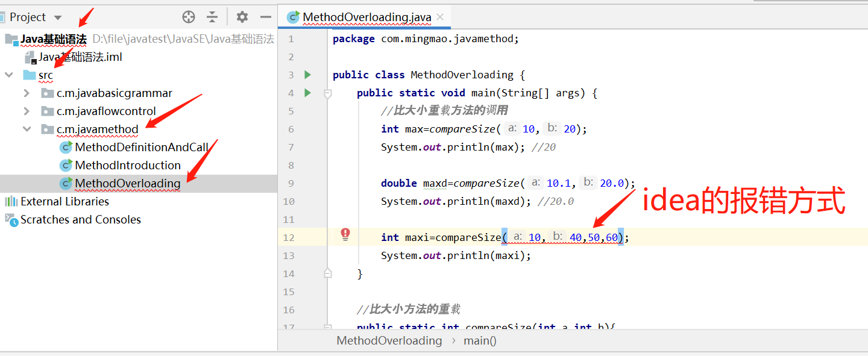Click the src folder icon
Screen dimensions: 868x356
pyautogui.click(x=30, y=75)
